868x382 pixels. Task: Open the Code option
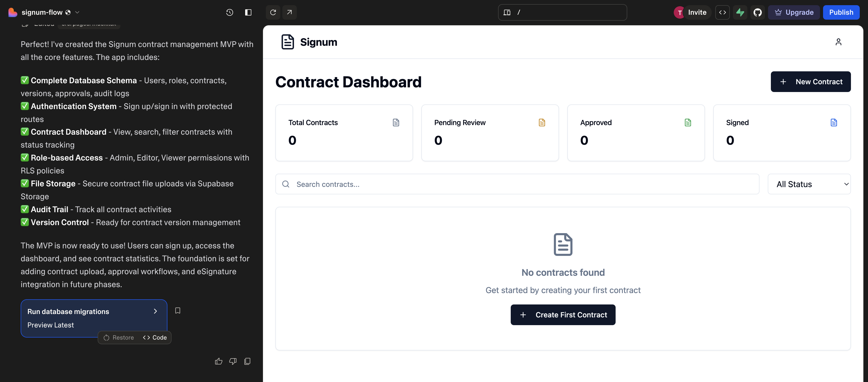155,338
